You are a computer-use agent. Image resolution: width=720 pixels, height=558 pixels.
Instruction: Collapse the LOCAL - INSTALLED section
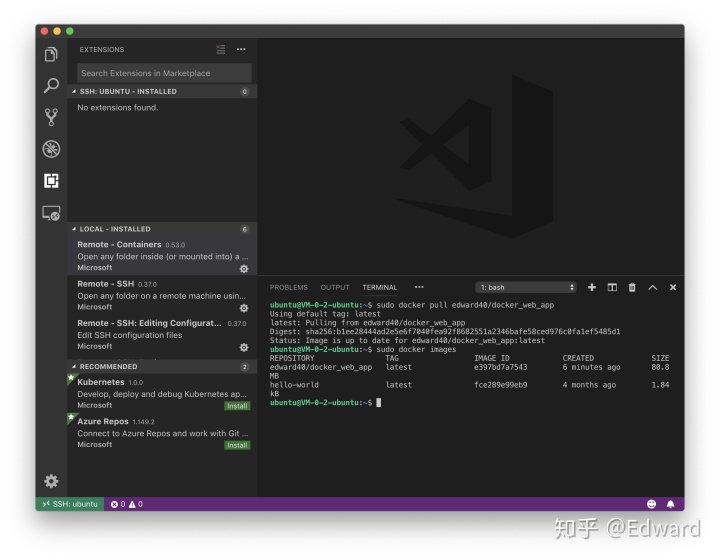162,229
